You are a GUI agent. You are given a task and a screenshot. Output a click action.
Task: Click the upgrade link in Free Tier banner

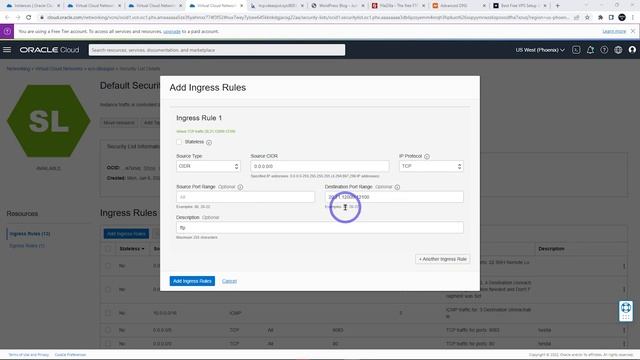pyautogui.click(x=172, y=31)
